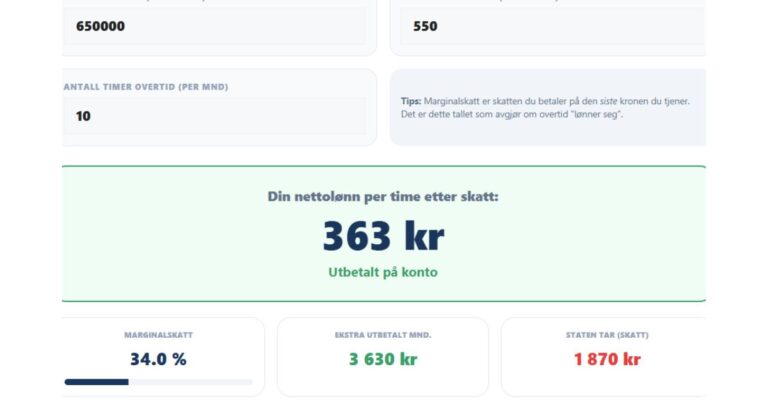Click the green 'Utbetalt på konto' text
768x403 pixels.
pos(383,272)
